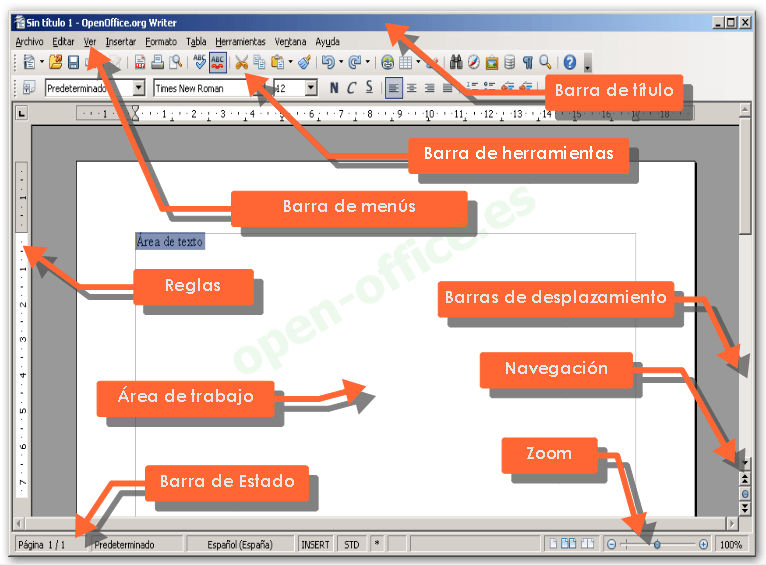The width and height of the screenshot is (766, 565).
Task: Open the Formato menu
Action: 161,42
